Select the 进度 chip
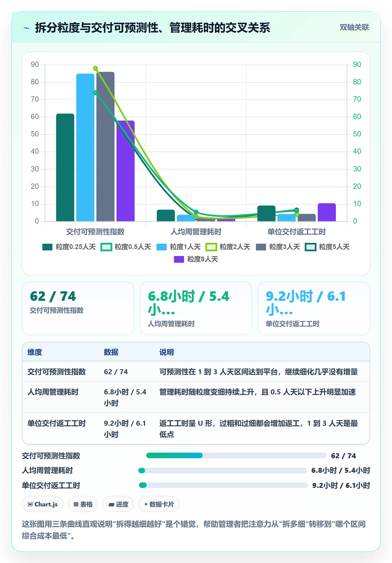The width and height of the screenshot is (392, 563). 118,504
